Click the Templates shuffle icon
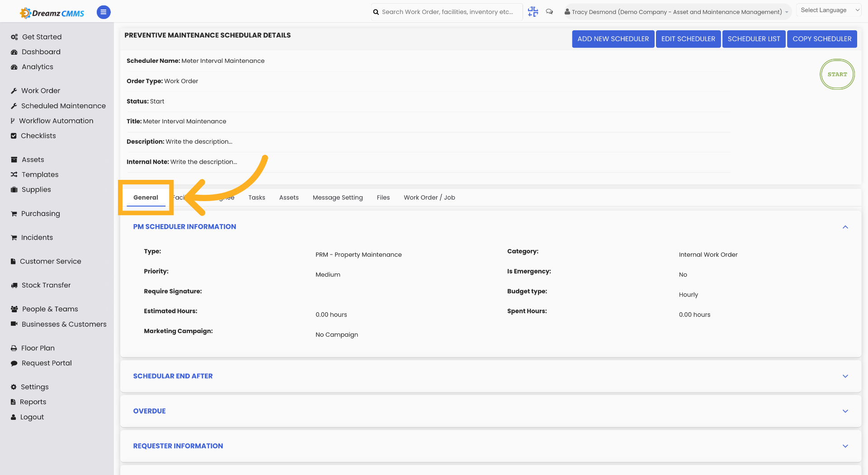This screenshot has width=868, height=475. [x=14, y=174]
